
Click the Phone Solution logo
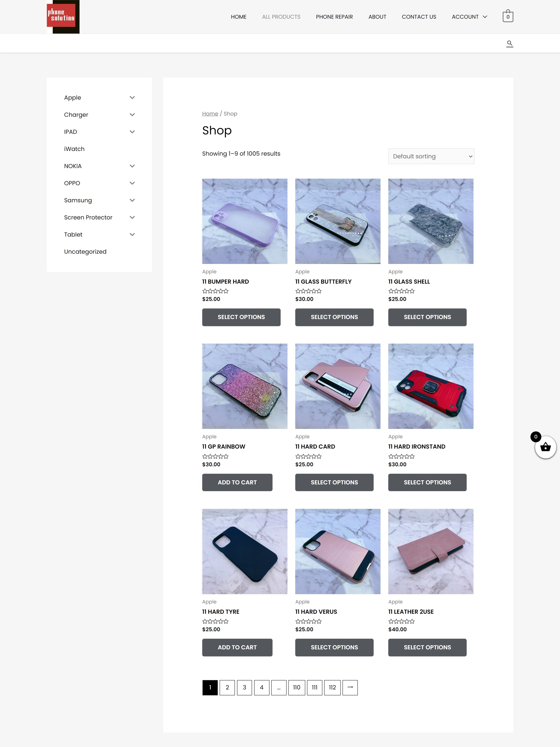click(63, 17)
